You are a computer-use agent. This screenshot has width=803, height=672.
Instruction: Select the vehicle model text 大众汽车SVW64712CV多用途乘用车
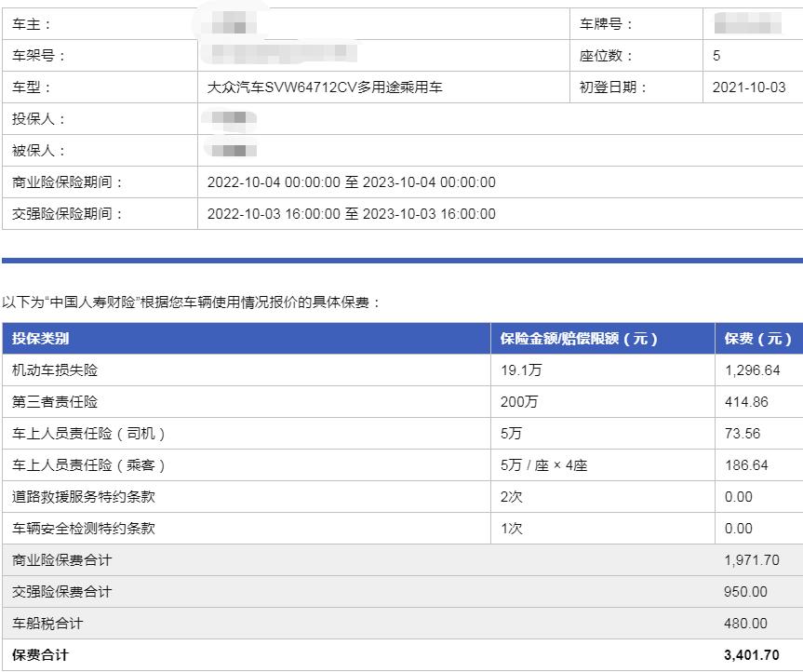pyautogui.click(x=325, y=87)
